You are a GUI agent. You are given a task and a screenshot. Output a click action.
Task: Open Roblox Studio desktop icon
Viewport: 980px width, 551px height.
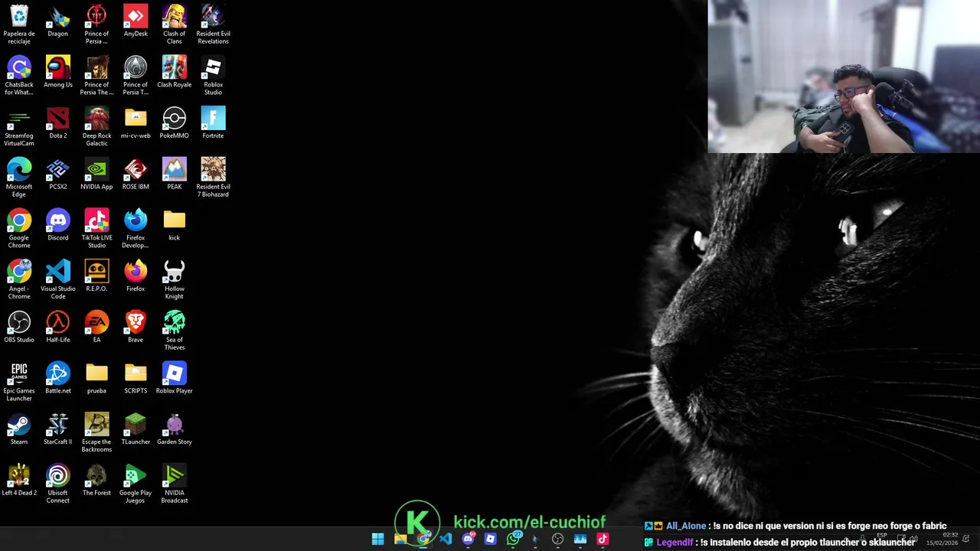click(213, 75)
